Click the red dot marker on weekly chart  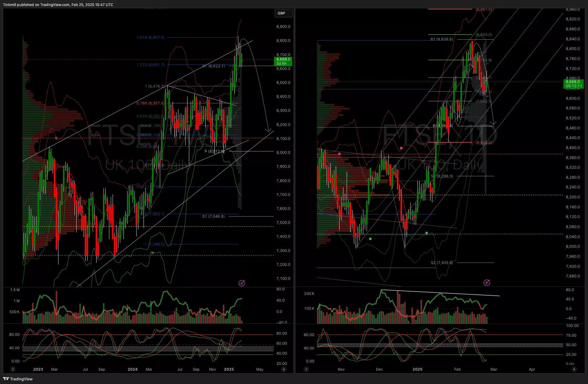pos(56,138)
